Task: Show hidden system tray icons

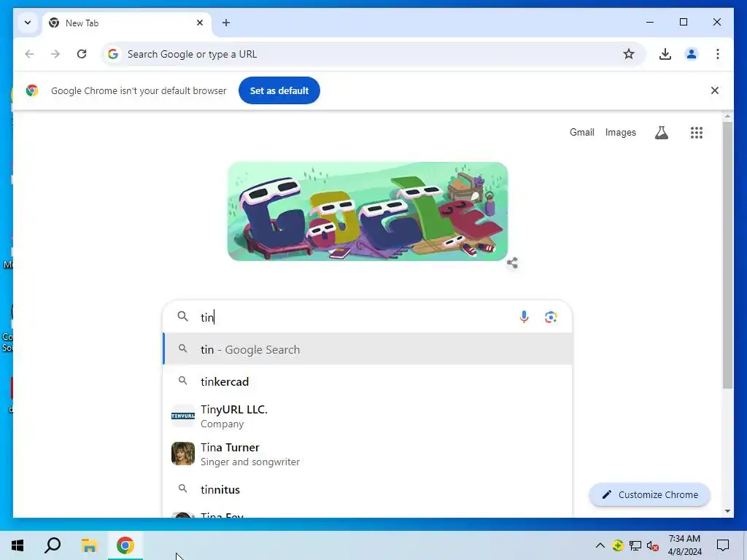Action: (600, 545)
